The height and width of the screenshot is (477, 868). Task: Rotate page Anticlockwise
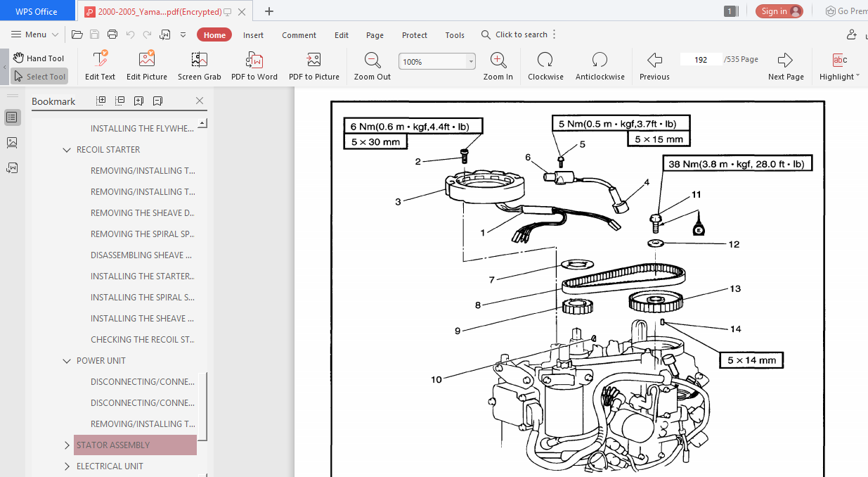[x=600, y=66]
